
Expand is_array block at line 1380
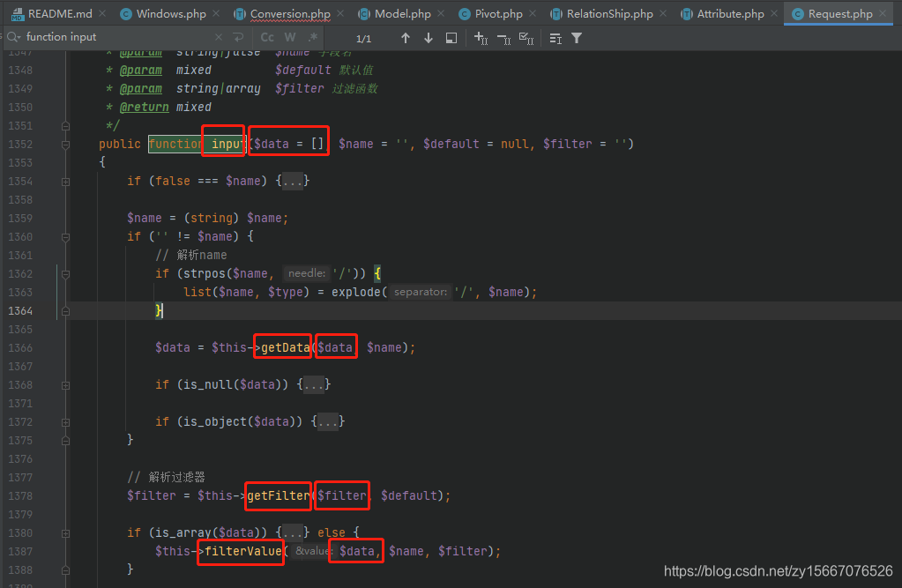[65, 533]
